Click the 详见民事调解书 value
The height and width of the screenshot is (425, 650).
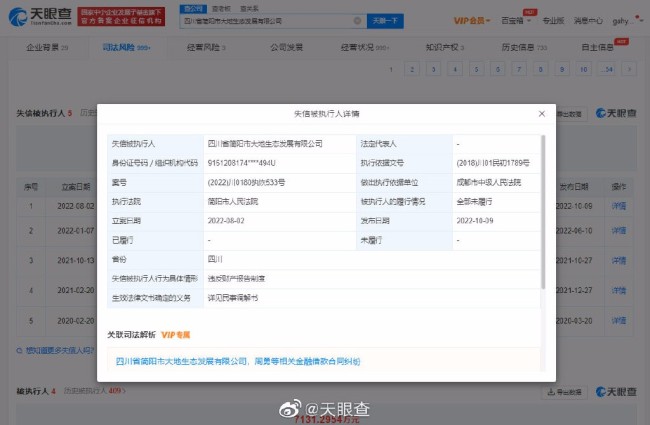click(x=233, y=298)
